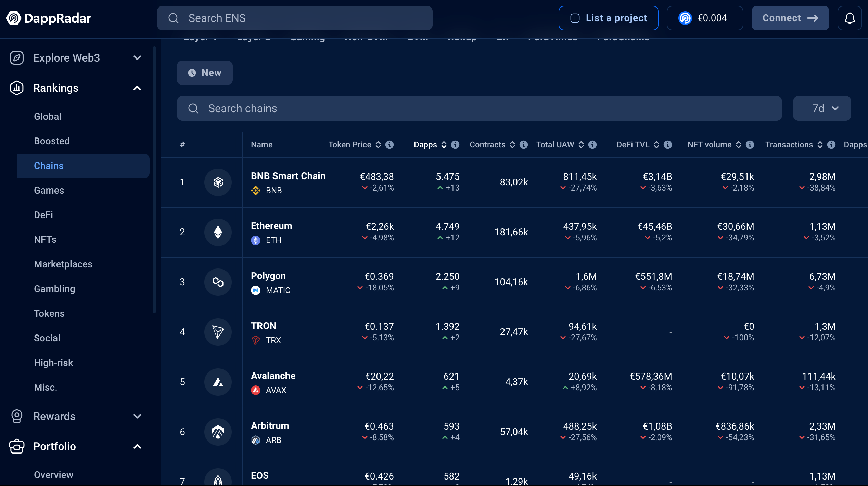Click the ETH token coin icon
Viewport: 868px width, 486px height.
pos(256,240)
